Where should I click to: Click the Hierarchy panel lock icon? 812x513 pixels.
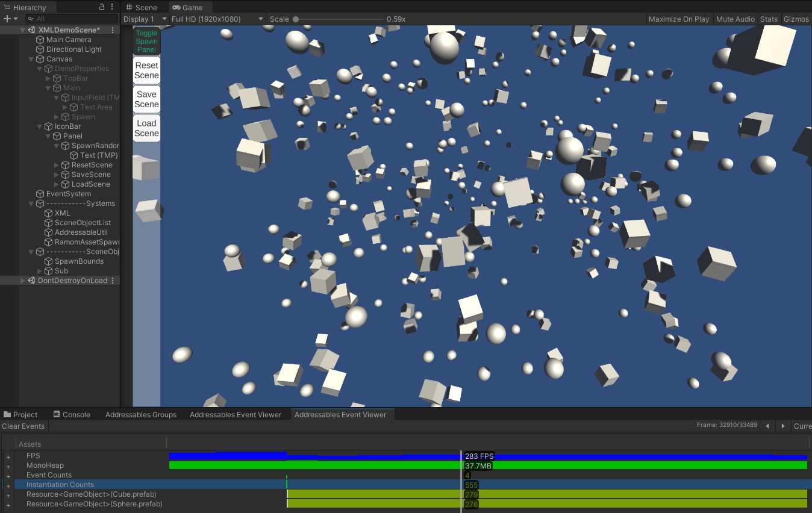coord(102,7)
